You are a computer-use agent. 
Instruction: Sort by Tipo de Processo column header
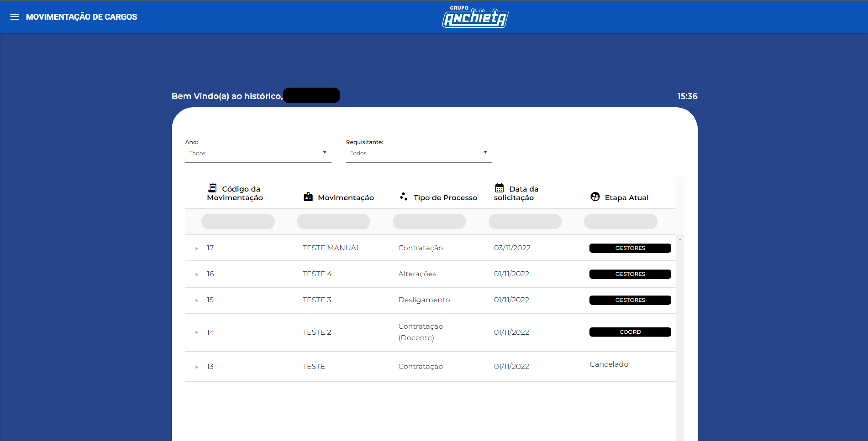pyautogui.click(x=445, y=198)
